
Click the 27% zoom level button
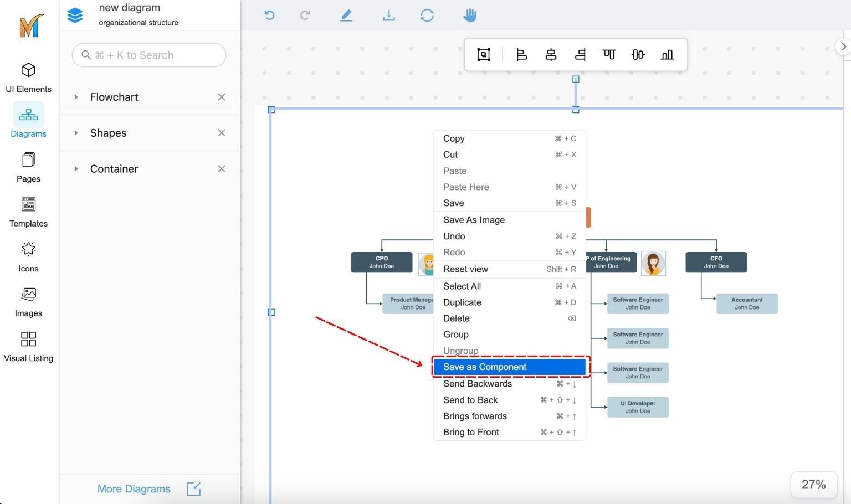coord(813,485)
